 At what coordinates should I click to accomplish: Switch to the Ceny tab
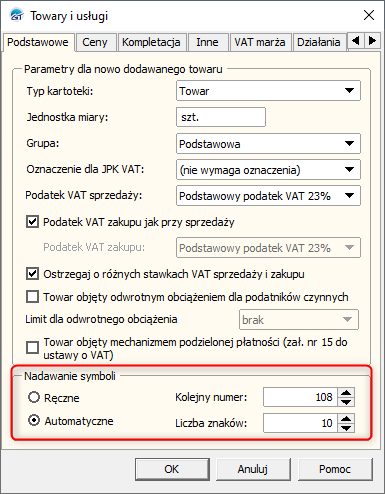pos(95,42)
